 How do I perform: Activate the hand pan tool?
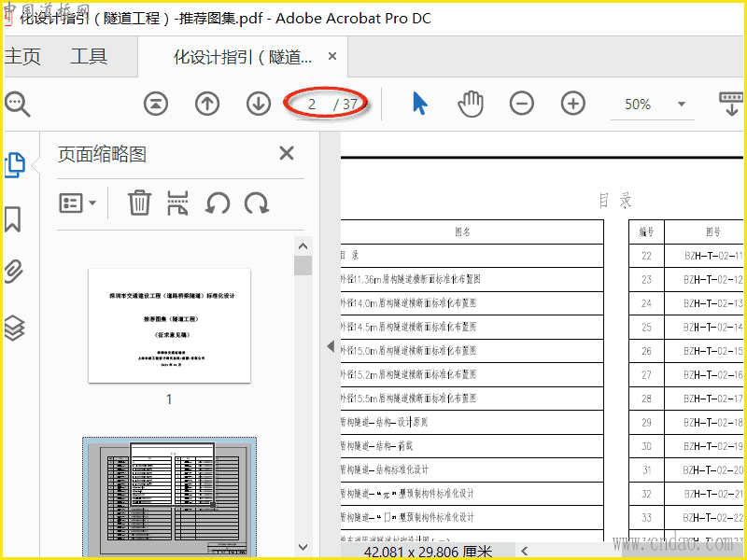pyautogui.click(x=471, y=104)
